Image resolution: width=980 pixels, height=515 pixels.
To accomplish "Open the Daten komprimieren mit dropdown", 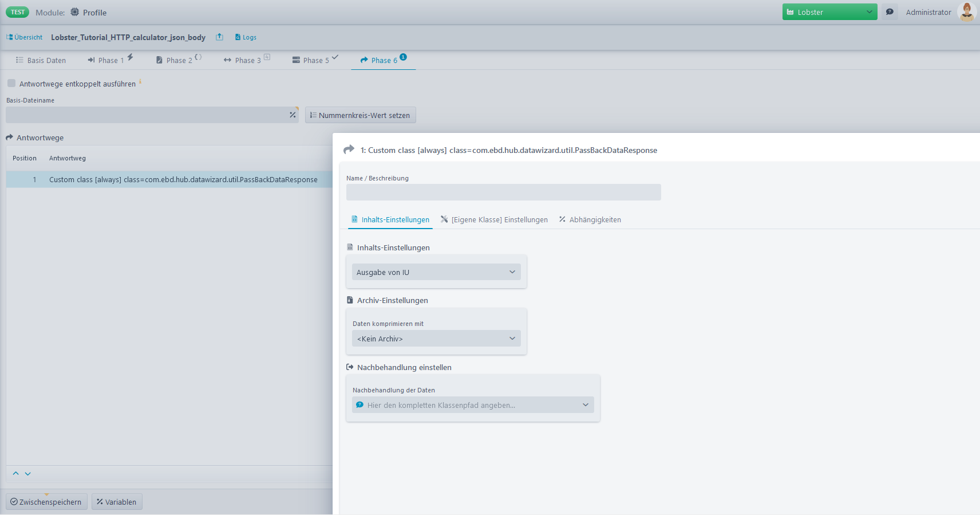I will click(436, 339).
